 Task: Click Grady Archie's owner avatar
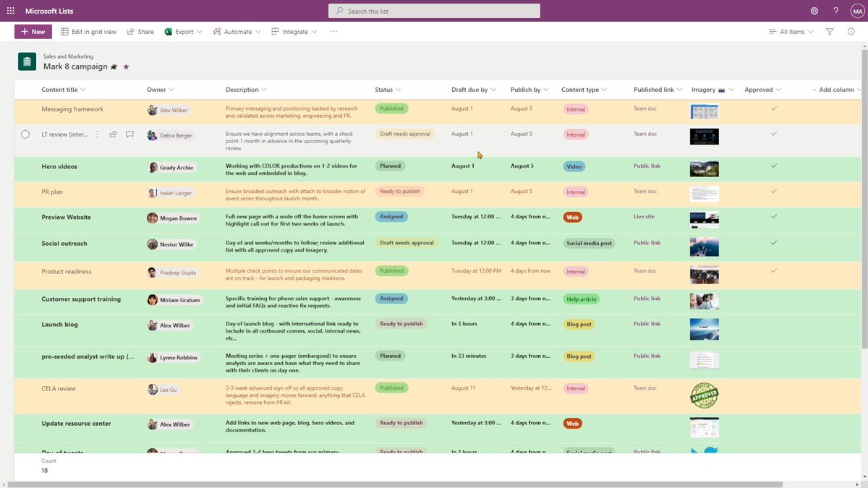pos(153,167)
